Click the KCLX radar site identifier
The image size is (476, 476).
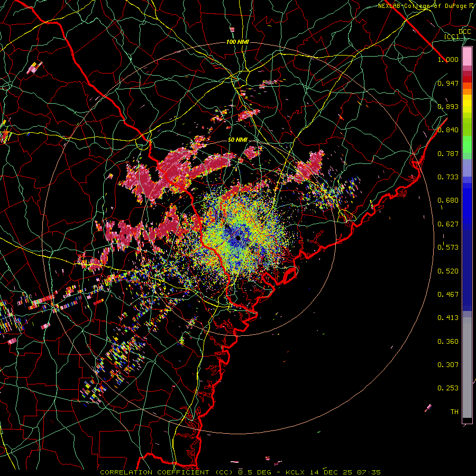tap(296, 472)
